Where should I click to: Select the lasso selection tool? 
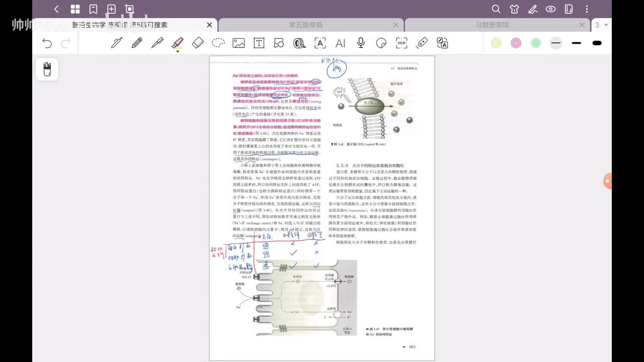[x=218, y=43]
